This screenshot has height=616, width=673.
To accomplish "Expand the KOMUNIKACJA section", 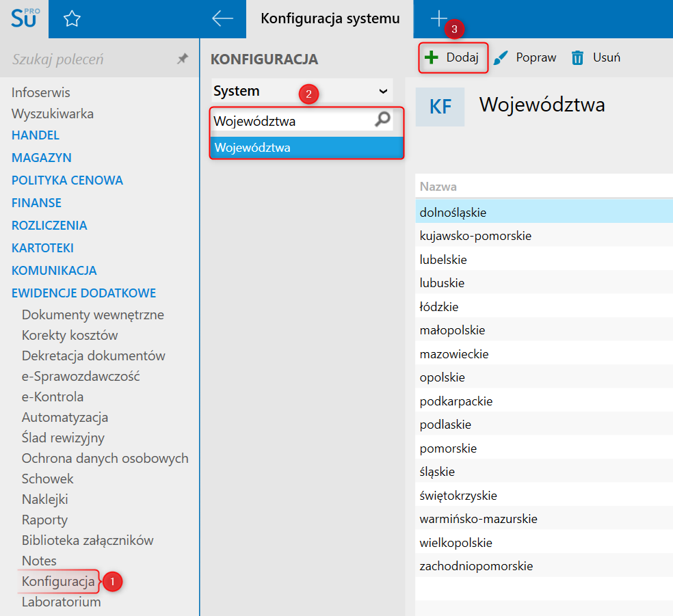I will point(54,271).
